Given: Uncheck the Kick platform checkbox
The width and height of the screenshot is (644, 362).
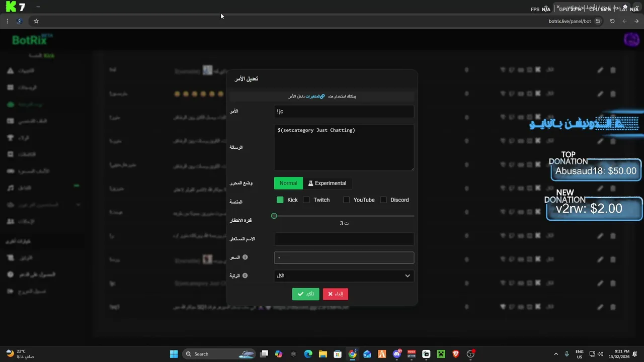Looking at the screenshot, I should click(280, 200).
